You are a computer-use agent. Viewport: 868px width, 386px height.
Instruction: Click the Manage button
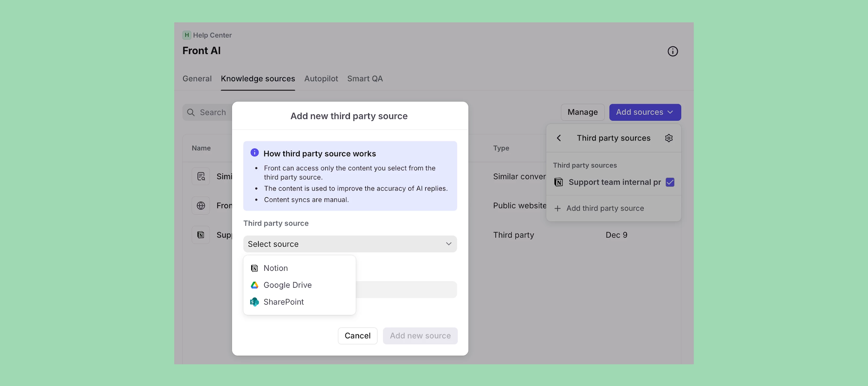pos(582,112)
